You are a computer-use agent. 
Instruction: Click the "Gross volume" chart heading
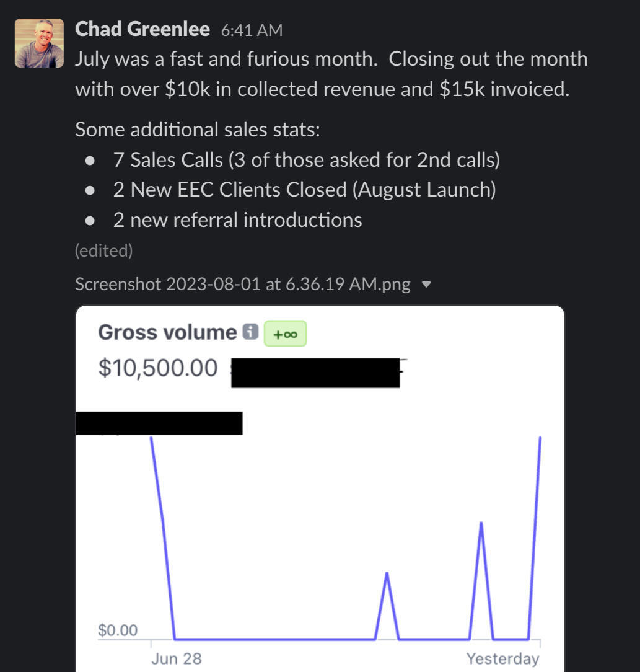coord(167,332)
